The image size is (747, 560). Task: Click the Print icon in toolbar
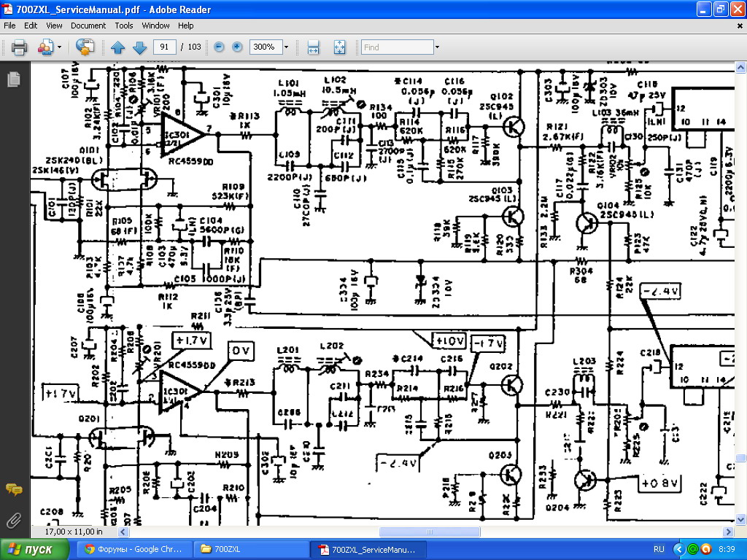[19, 47]
